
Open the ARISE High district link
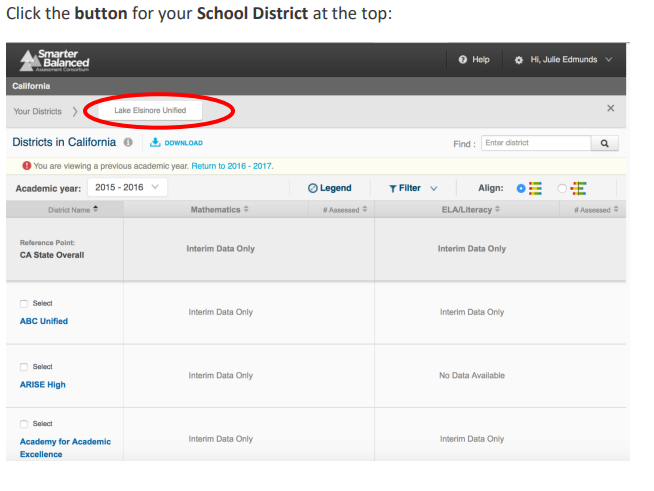(x=43, y=385)
